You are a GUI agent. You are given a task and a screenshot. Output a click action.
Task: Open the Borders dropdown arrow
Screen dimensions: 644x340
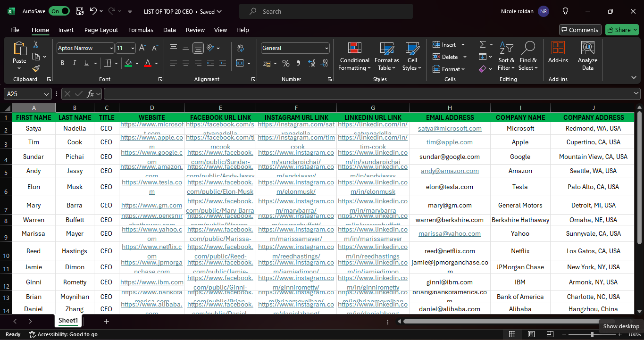point(116,63)
